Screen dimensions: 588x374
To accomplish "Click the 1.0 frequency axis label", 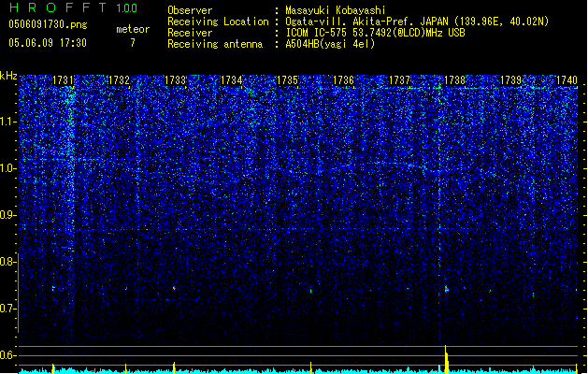I will click(x=8, y=168).
